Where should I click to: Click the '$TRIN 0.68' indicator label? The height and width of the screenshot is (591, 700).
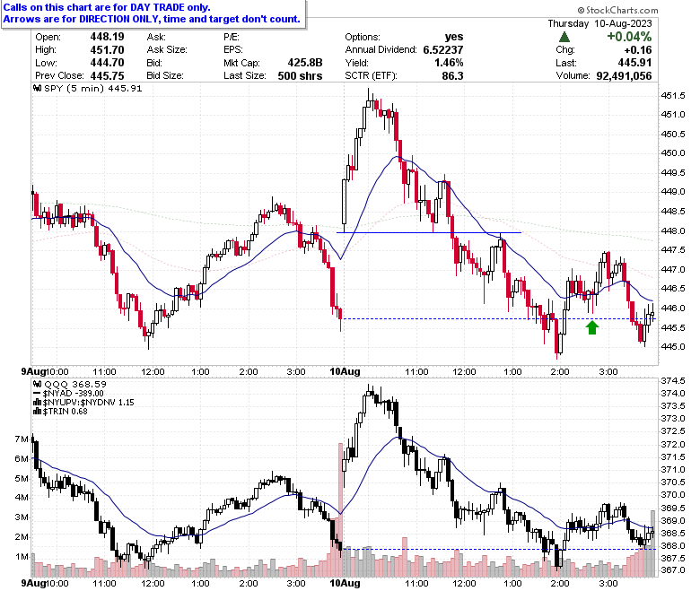(66, 412)
